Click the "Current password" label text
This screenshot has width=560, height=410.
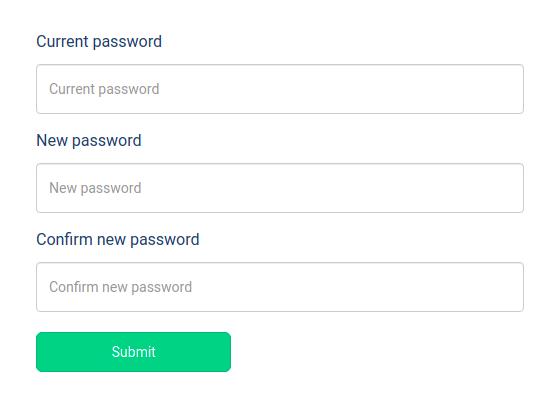coord(99,42)
